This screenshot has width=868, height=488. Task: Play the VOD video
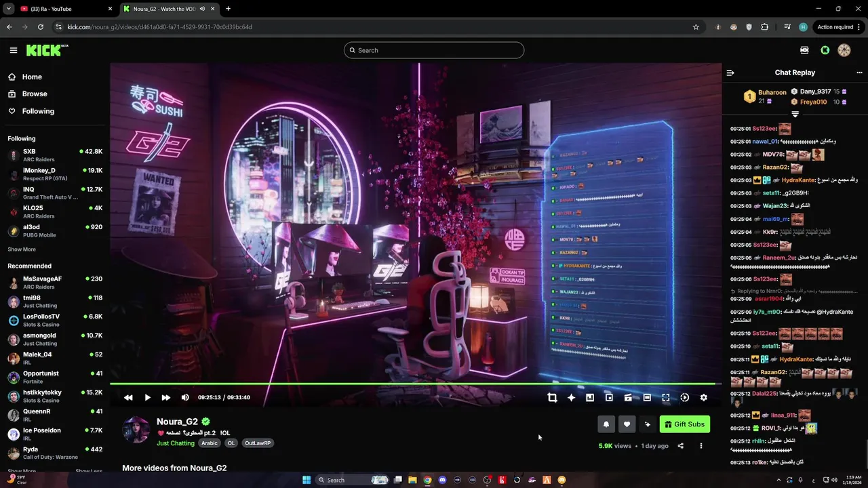147,398
